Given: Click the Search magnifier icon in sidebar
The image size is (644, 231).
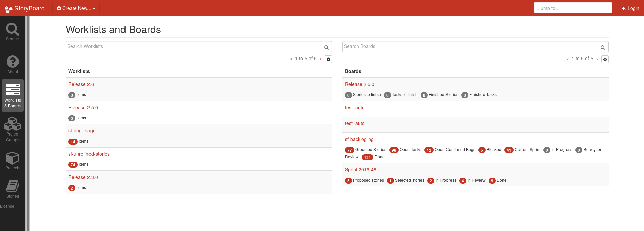Looking at the screenshot, I should click(x=12, y=29).
